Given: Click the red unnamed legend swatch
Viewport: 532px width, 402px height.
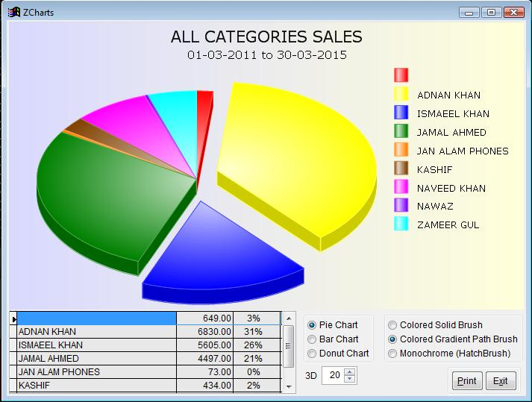Looking at the screenshot, I should (x=401, y=75).
